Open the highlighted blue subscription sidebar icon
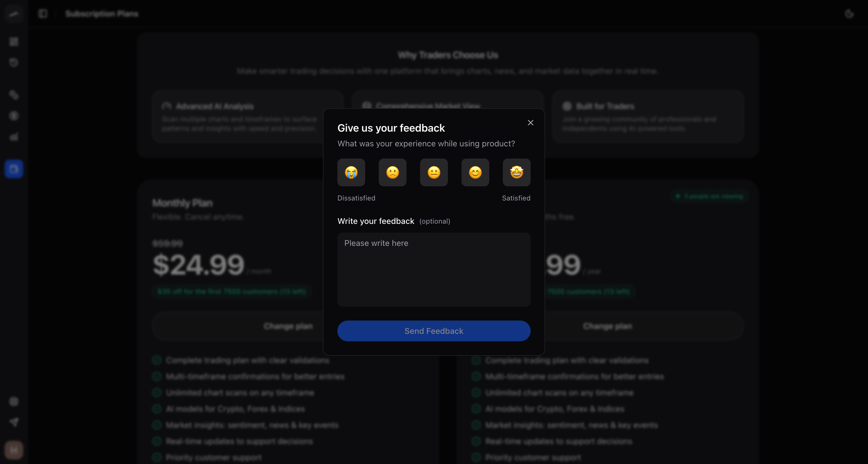This screenshot has height=464, width=868. click(x=14, y=169)
